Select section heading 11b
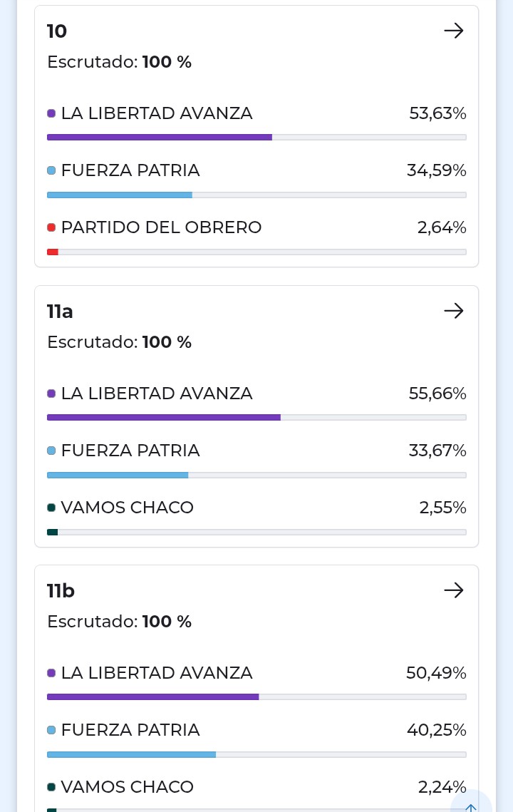513x812 pixels. [x=61, y=591]
